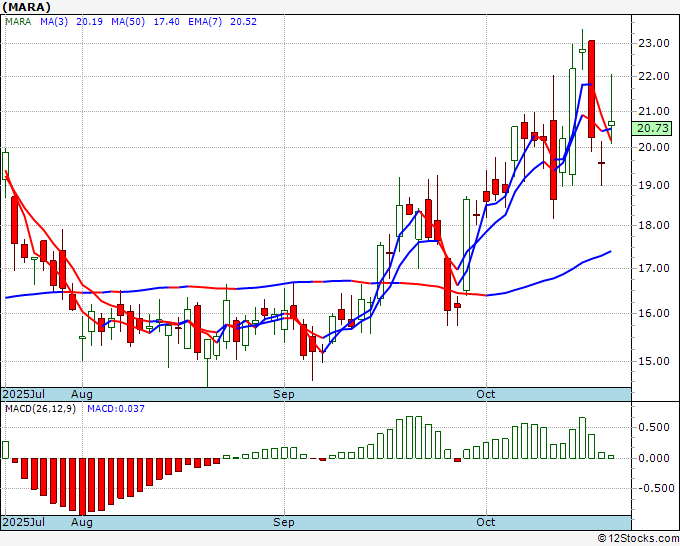Click the 0.500 MACD axis label
This screenshot has width=680, height=546.
(x=654, y=428)
